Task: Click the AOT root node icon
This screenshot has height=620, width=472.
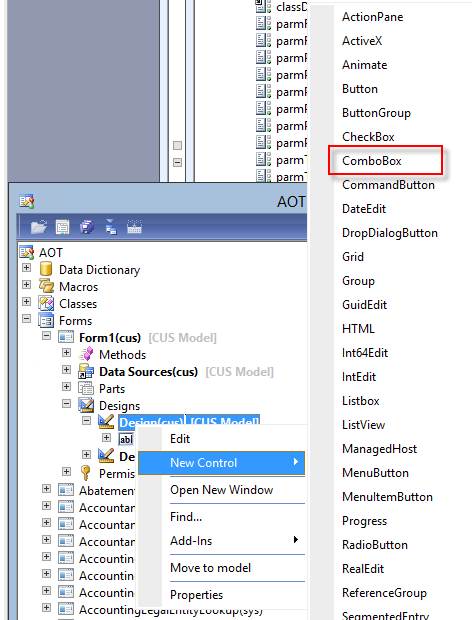Action: pyautogui.click(x=27, y=252)
